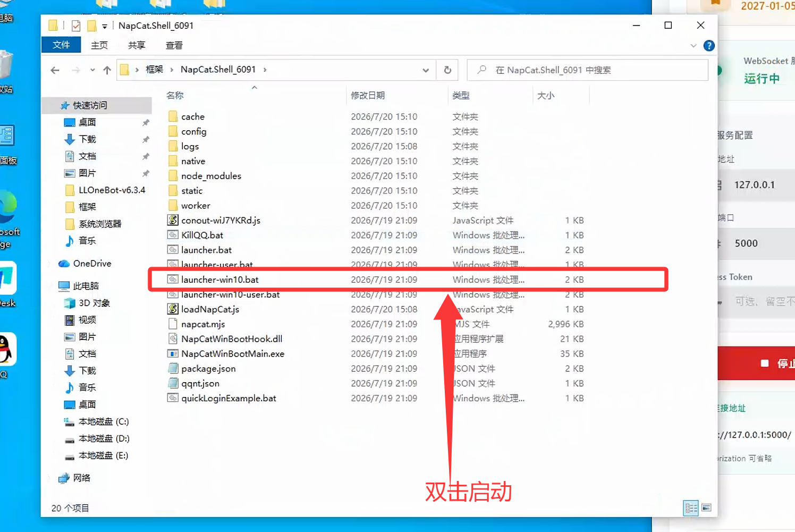The image size is (795, 532).
Task: Click 框架 in address breadcrumb
Action: 154,70
